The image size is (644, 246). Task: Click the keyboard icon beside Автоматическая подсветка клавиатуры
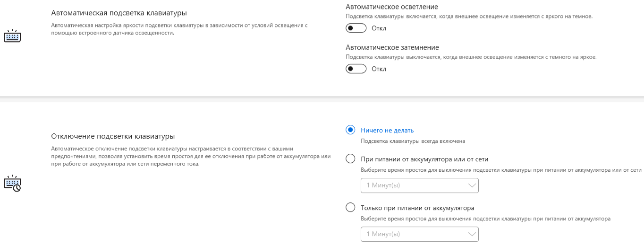point(12,36)
